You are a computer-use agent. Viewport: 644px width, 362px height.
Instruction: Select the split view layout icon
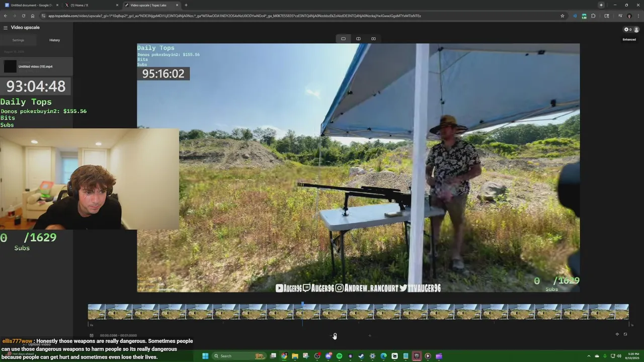358,39
